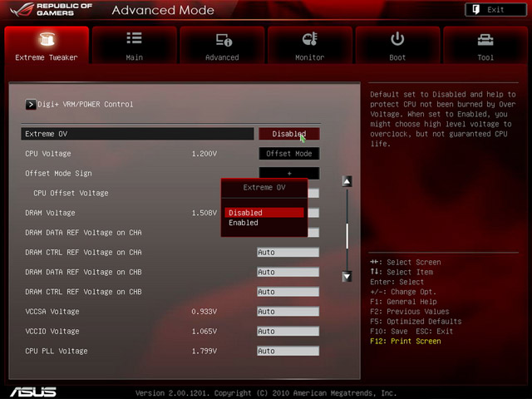Screen dimensions: 532x399
Task: Select the Extreme OV row
Action: pos(137,134)
